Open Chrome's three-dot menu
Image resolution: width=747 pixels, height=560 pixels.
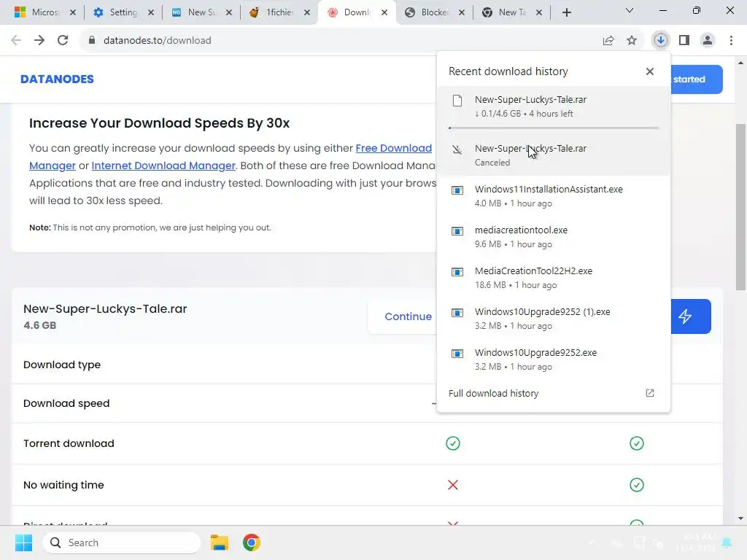point(731,41)
